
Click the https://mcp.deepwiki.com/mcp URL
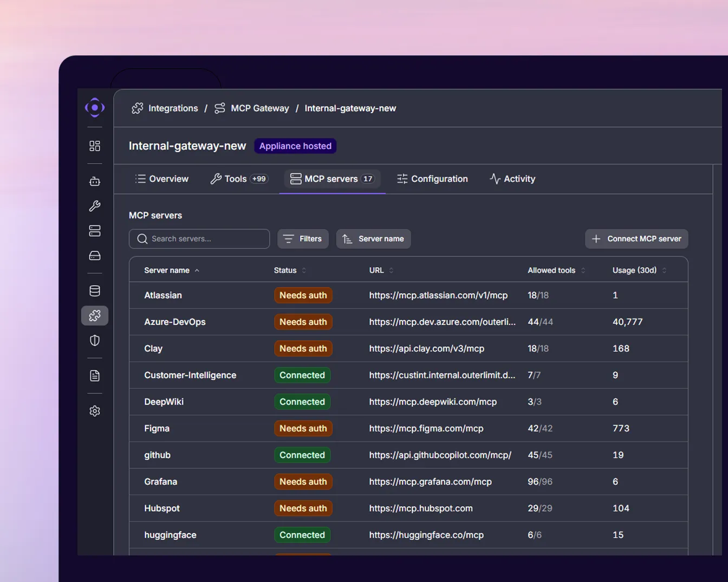point(433,402)
